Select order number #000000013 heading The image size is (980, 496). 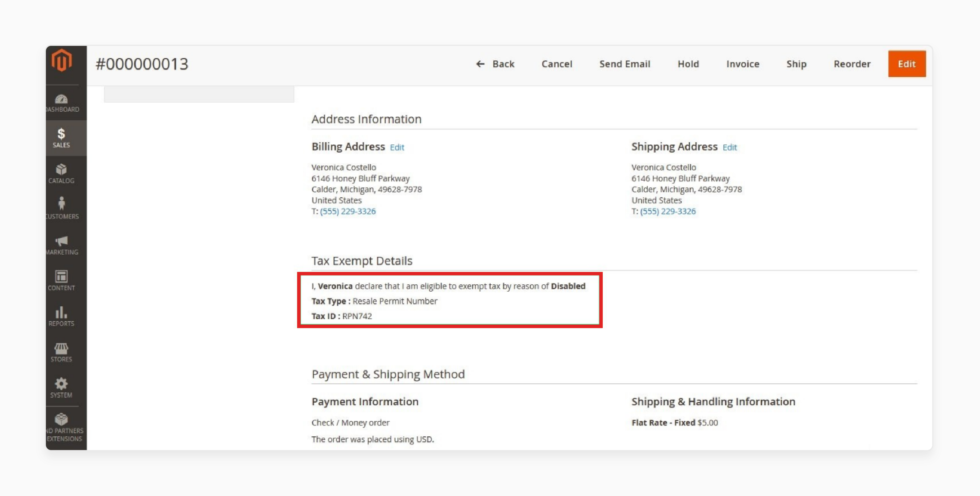142,64
